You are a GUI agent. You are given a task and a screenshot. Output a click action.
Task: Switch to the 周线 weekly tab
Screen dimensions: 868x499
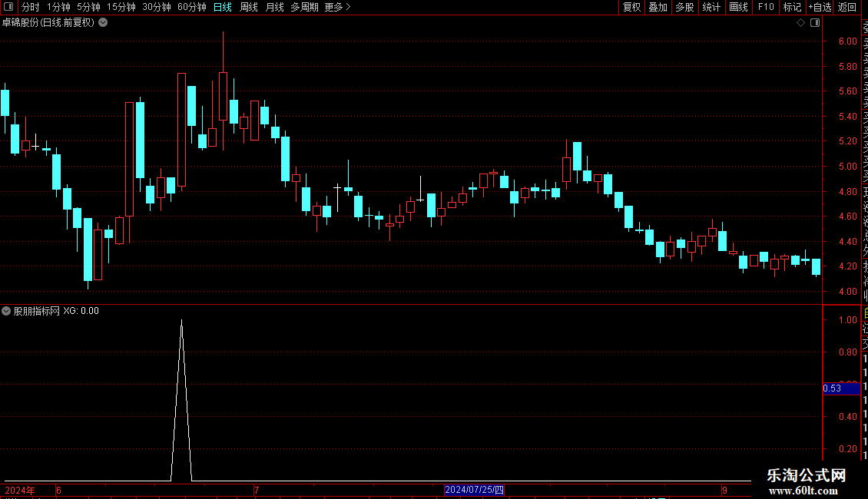249,7
